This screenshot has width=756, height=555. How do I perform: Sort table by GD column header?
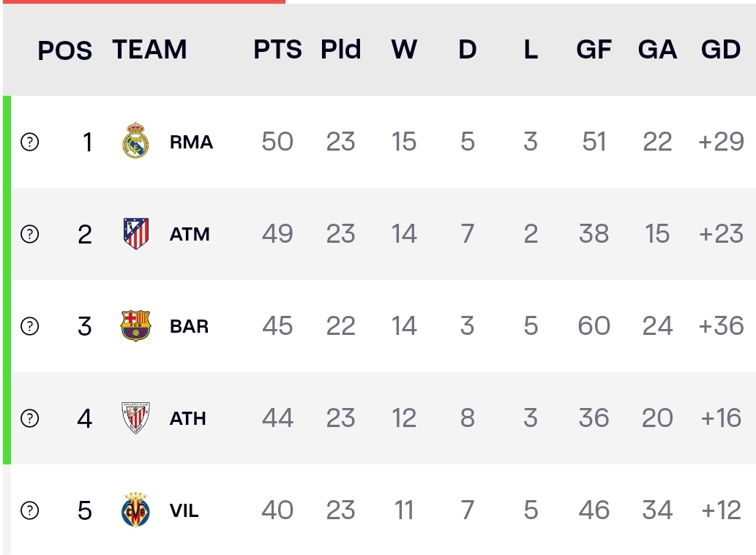click(721, 49)
